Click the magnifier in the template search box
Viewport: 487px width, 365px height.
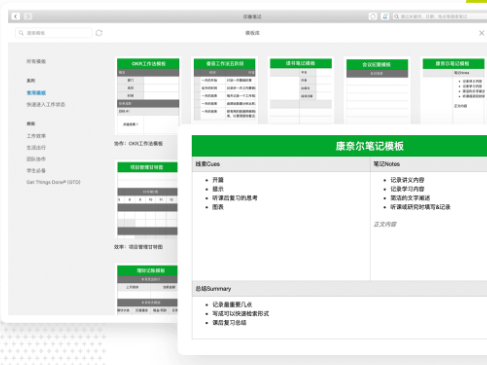(x=21, y=33)
